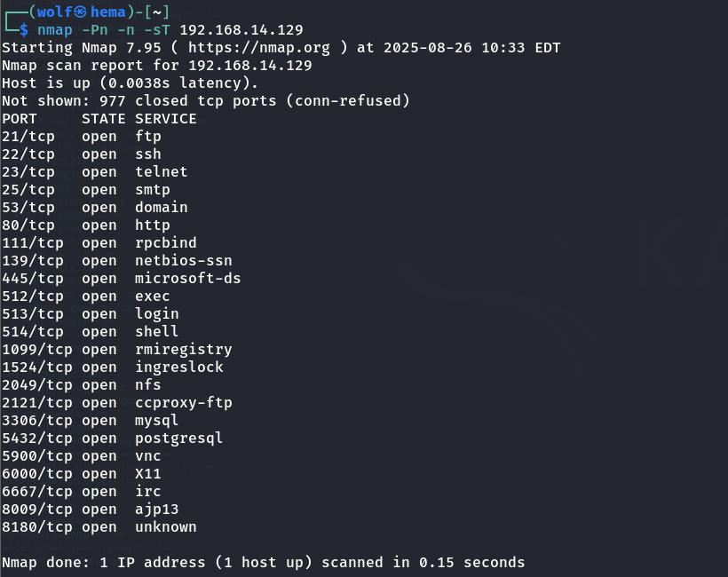
Task: Click the telnet service name
Action: [x=161, y=172]
